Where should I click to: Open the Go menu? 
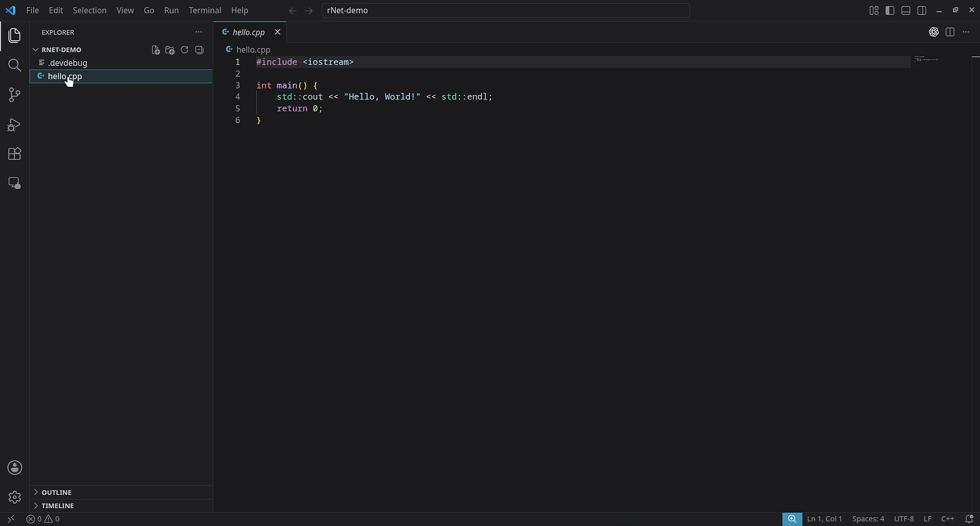[x=149, y=10]
